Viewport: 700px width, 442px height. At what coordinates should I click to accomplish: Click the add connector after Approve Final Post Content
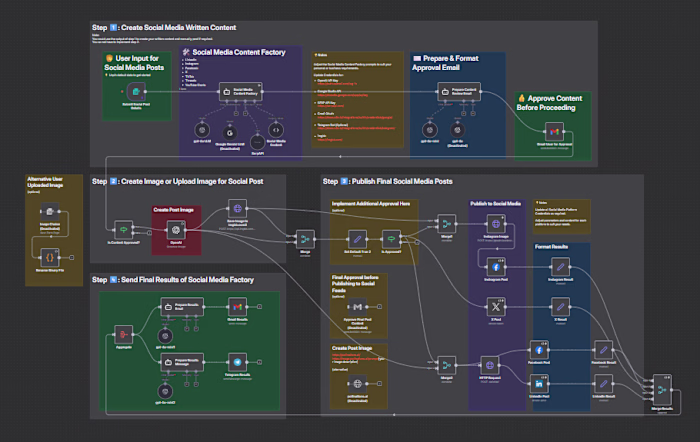(x=379, y=307)
